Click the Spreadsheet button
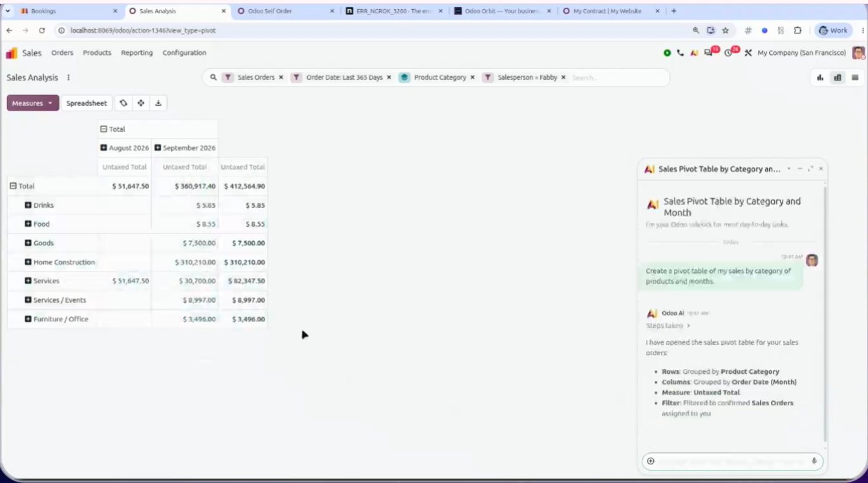Viewport: 868px width, 483px height. (87, 103)
